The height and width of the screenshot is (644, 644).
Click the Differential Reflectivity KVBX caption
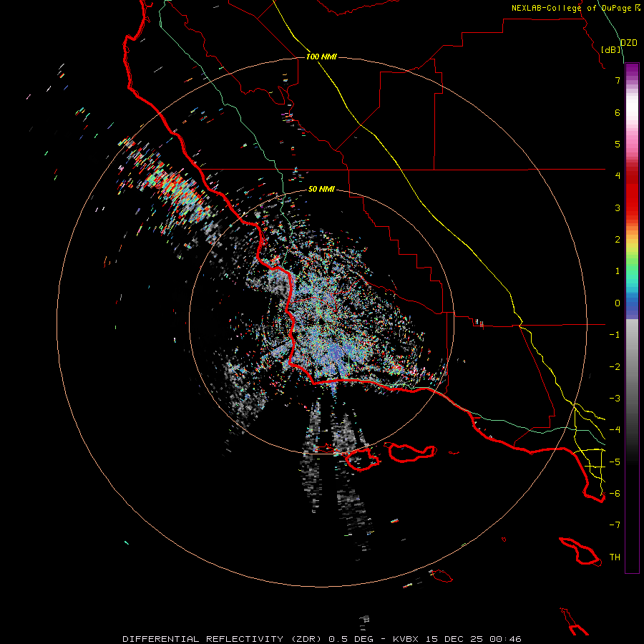pos(322,639)
